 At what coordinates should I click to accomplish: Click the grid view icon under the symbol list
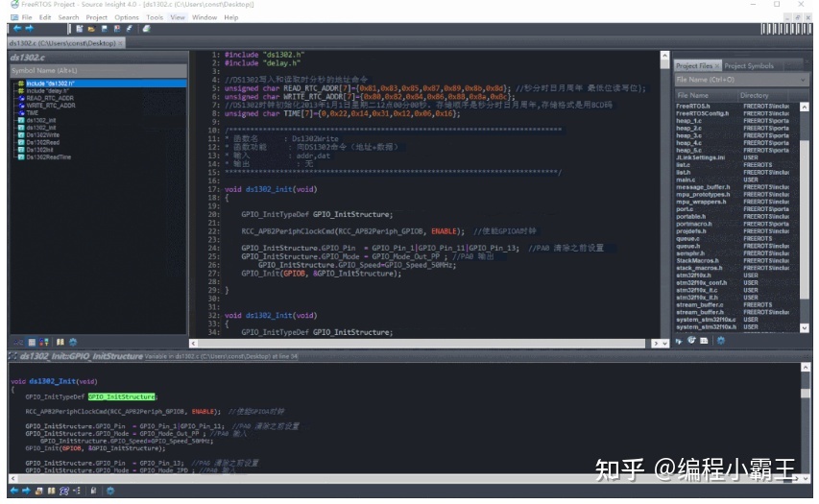tap(32, 342)
